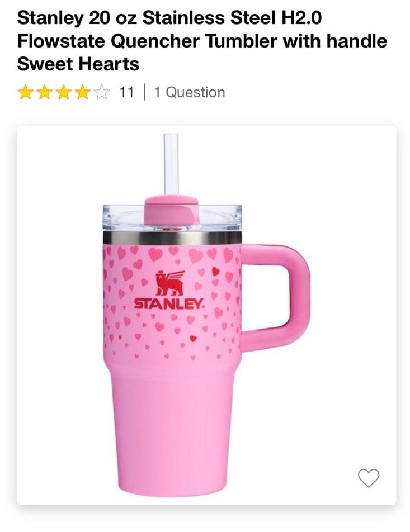Click the dark red heart beside the logo
410x532 pixels.
click(x=216, y=270)
